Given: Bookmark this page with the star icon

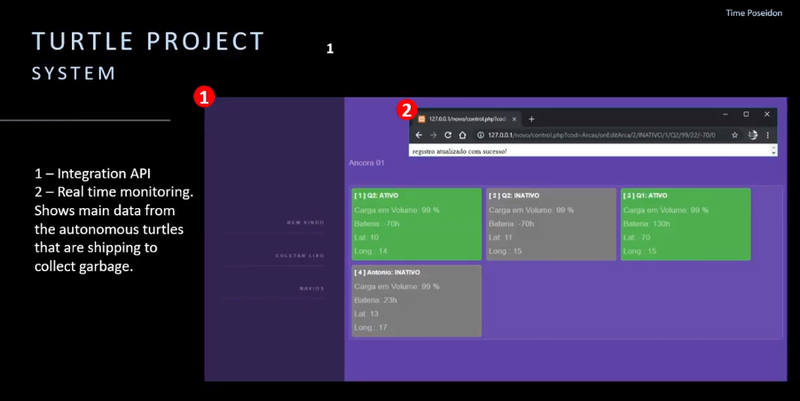Looking at the screenshot, I should coord(735,135).
